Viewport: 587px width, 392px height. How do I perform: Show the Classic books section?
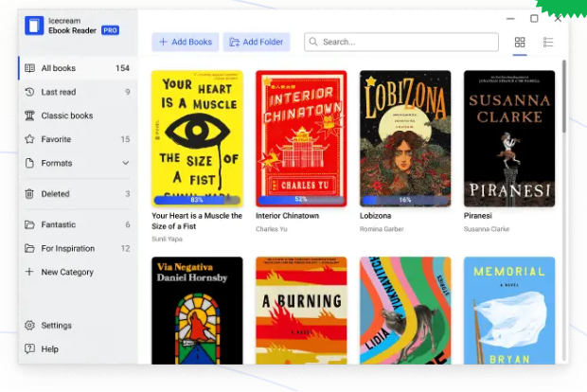click(78, 116)
